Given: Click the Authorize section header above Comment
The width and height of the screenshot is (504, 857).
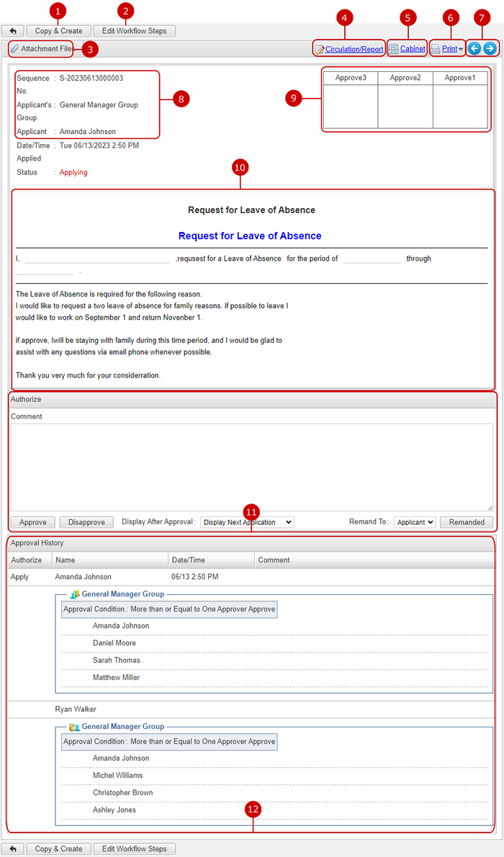Looking at the screenshot, I should click(251, 400).
